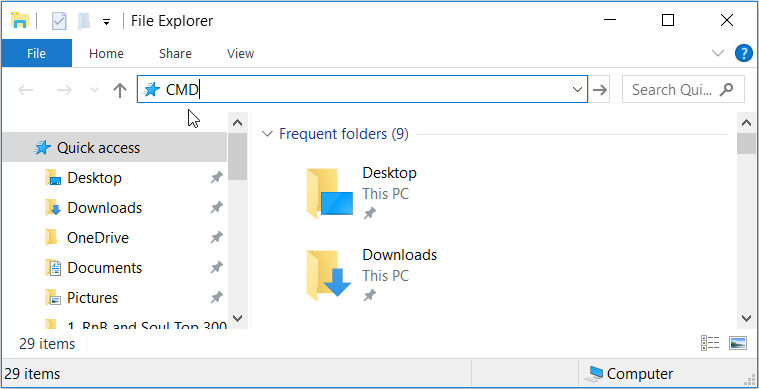
Task: Click the Search Quick access box
Action: click(x=683, y=89)
